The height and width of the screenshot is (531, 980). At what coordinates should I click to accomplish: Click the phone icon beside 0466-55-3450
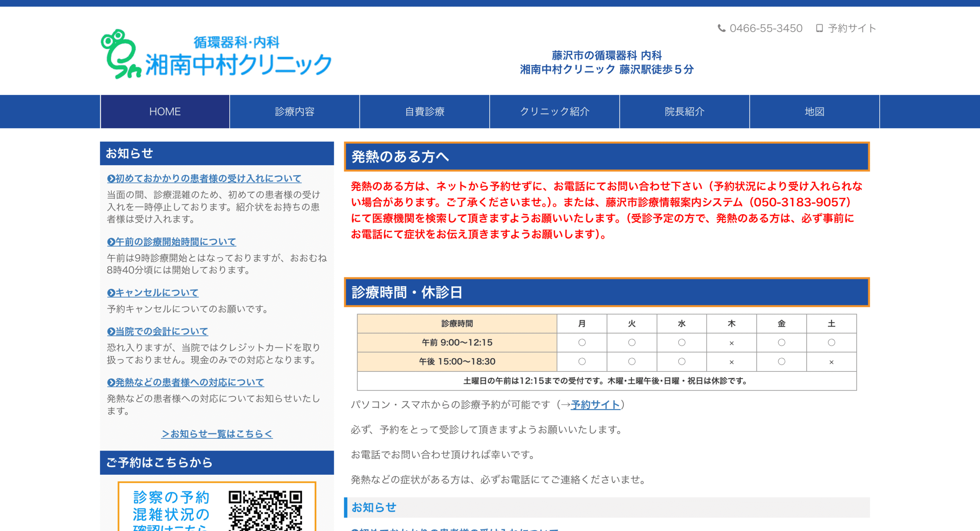721,28
